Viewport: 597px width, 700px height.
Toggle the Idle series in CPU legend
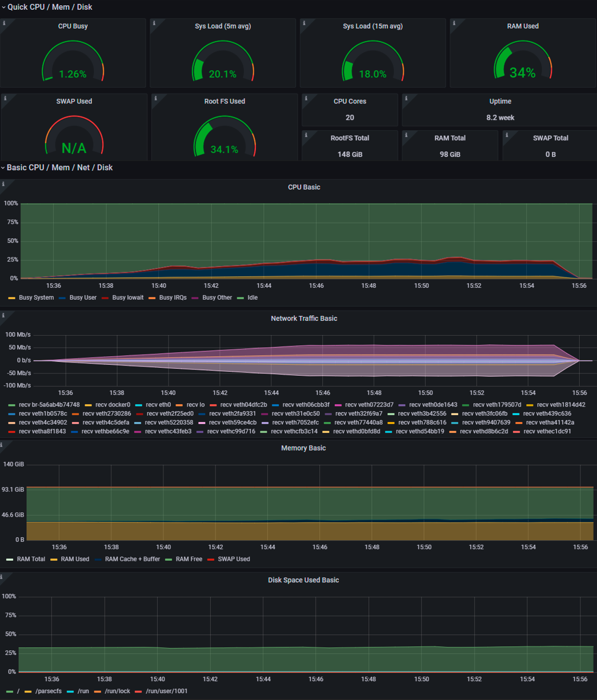click(x=252, y=297)
